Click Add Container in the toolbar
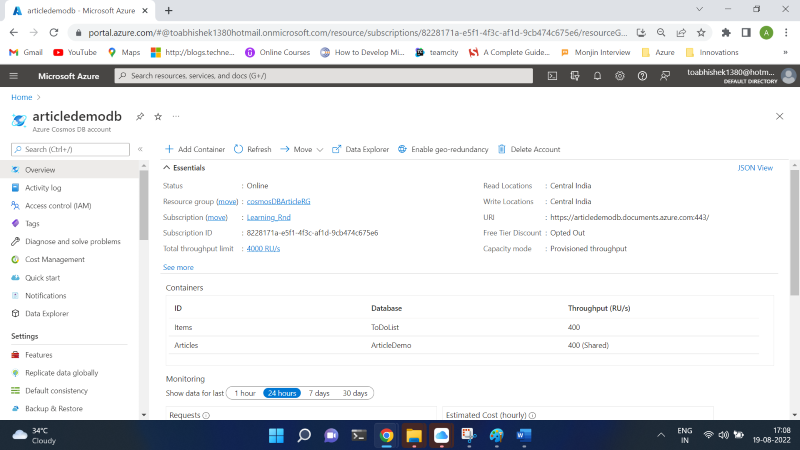This screenshot has width=800, height=450. (x=195, y=149)
